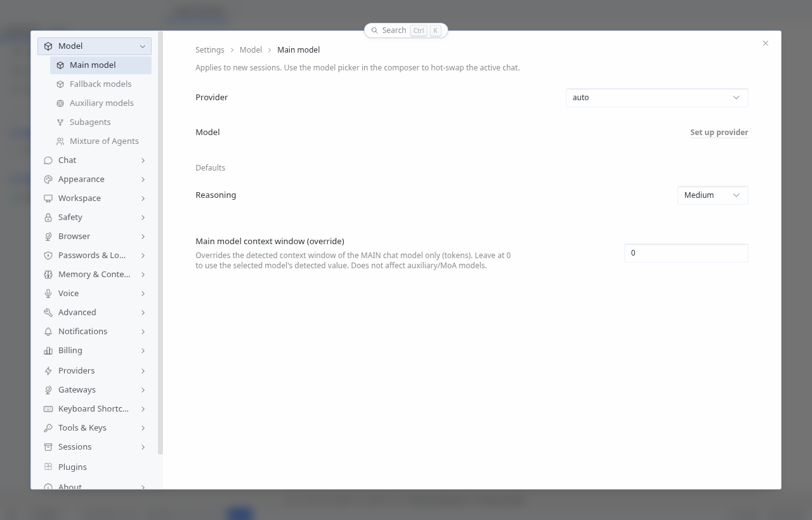The width and height of the screenshot is (812, 520).
Task: Click the Auxiliary models chip icon
Action: (x=60, y=103)
